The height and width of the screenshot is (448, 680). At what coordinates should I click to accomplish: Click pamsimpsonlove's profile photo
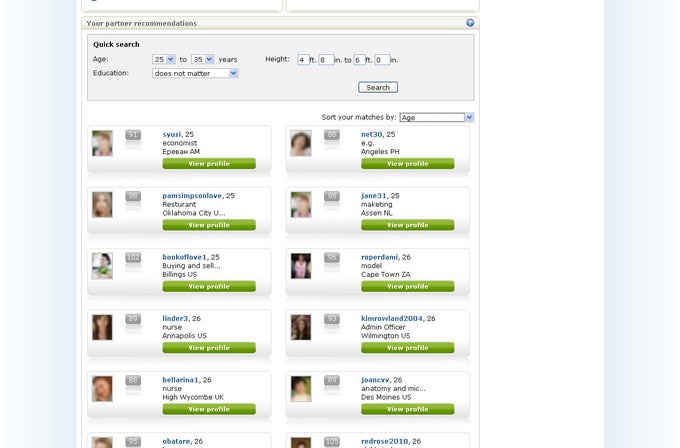[x=102, y=205]
